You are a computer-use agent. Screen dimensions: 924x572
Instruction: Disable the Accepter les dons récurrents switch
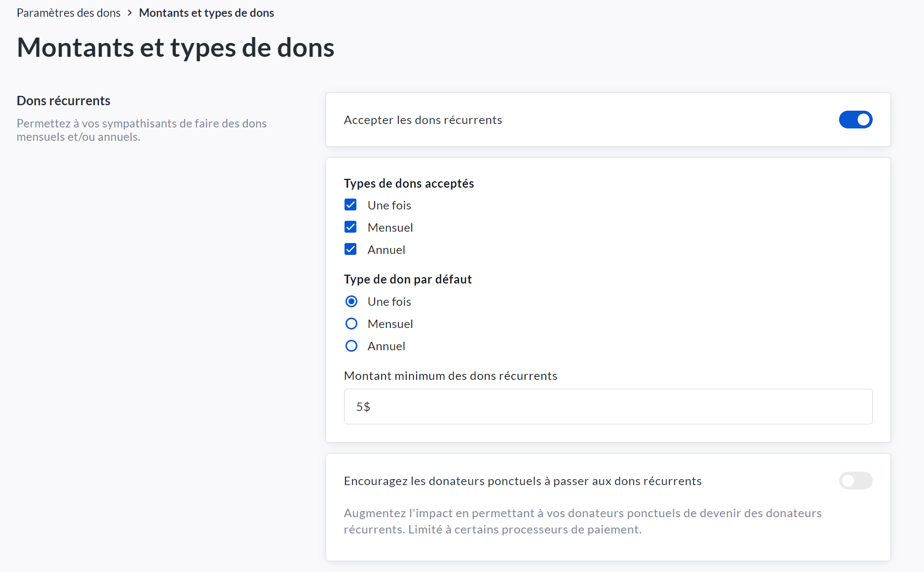coord(855,120)
